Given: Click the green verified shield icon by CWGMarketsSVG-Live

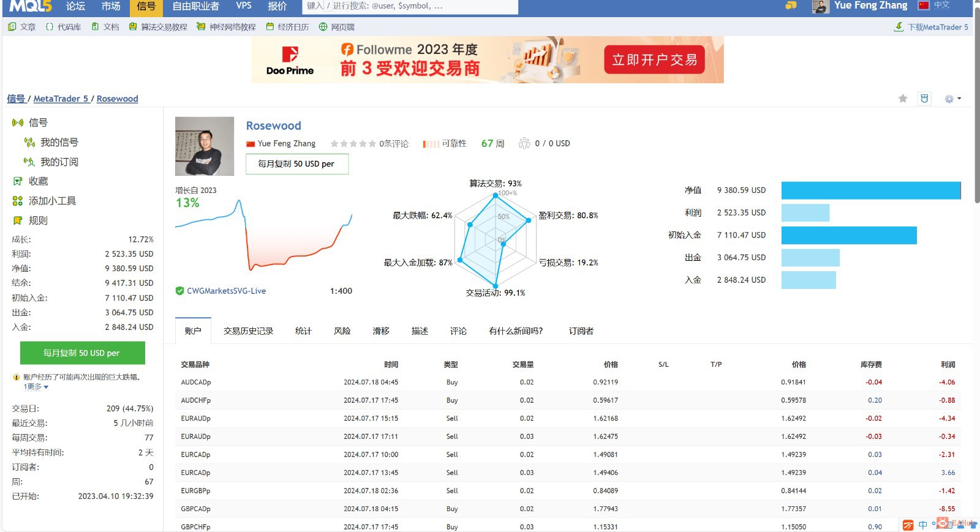Looking at the screenshot, I should click(x=179, y=291).
